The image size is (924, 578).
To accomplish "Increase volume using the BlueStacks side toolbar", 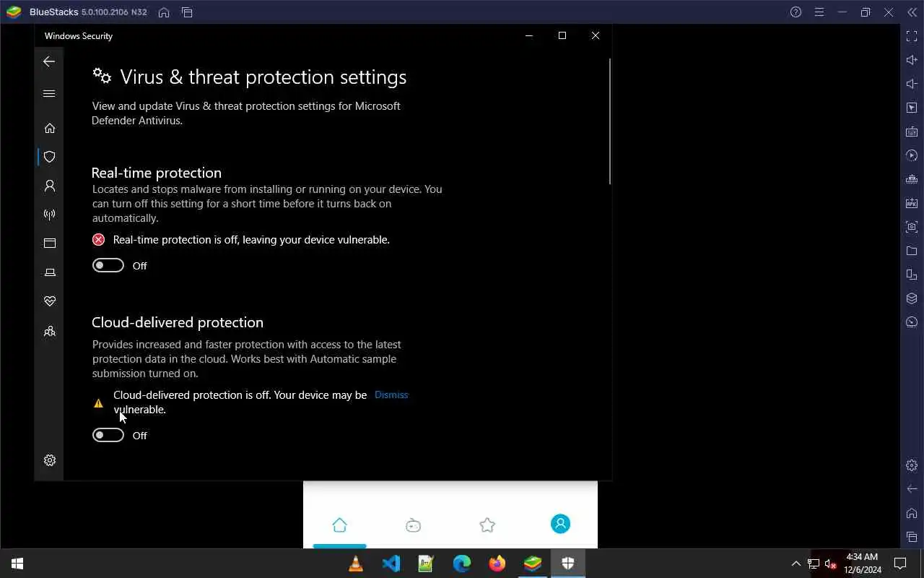I will tap(912, 60).
